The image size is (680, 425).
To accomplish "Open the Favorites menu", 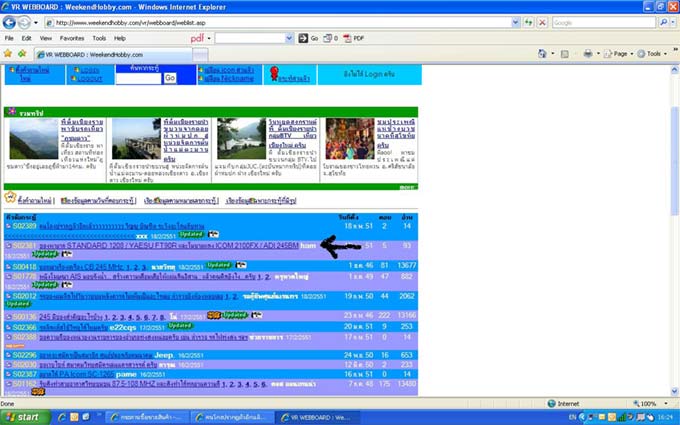I will (x=72, y=38).
